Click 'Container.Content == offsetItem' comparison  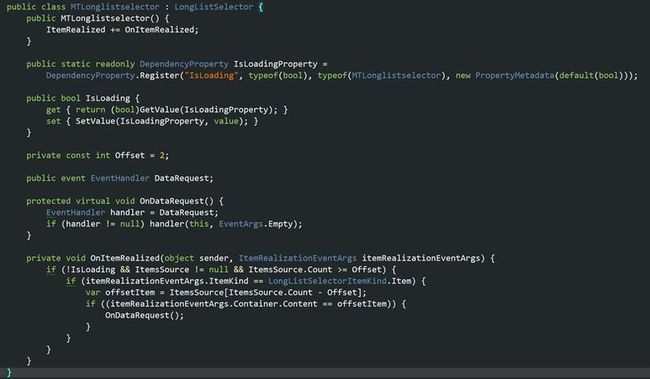310,304
